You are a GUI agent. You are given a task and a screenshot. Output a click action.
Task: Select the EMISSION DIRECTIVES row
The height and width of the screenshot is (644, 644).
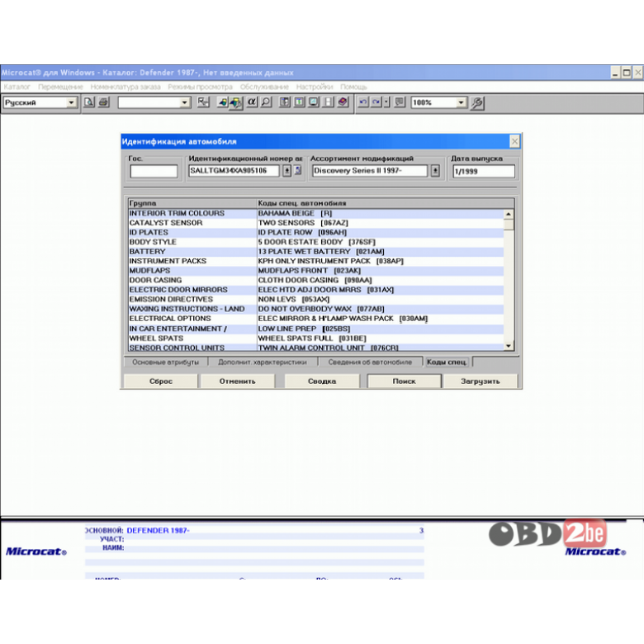tap(316, 299)
